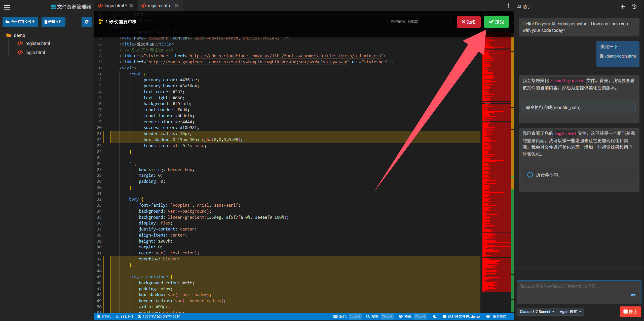
Task: Click the 文件资源管理器 panel title
Action: (71, 7)
